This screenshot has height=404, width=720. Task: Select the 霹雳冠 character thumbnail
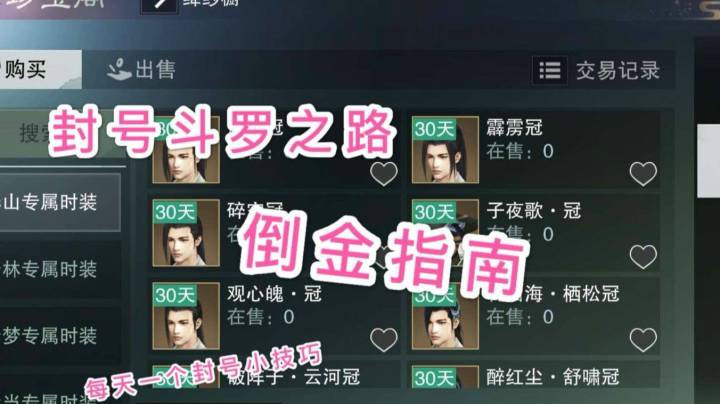[445, 150]
